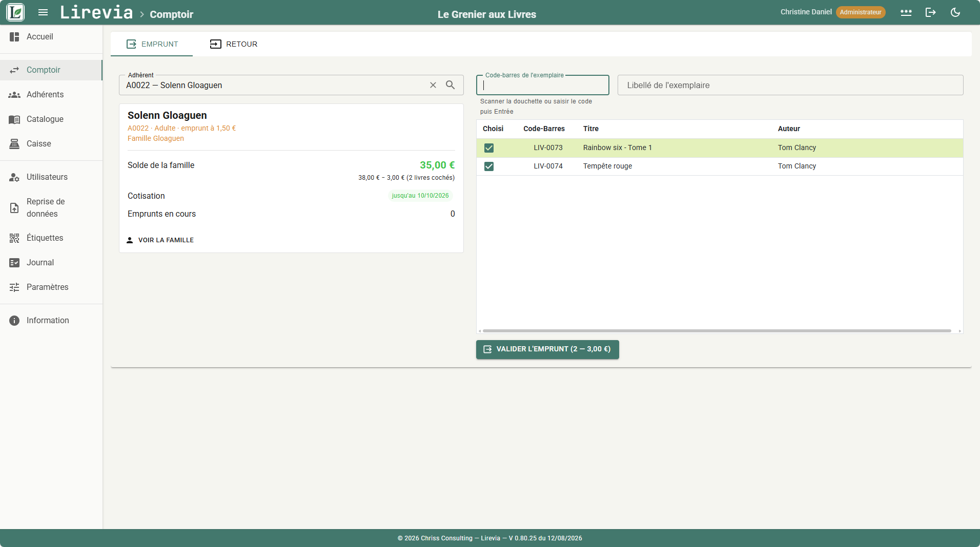Click the Comptoir breadcrumb in header

tap(171, 14)
